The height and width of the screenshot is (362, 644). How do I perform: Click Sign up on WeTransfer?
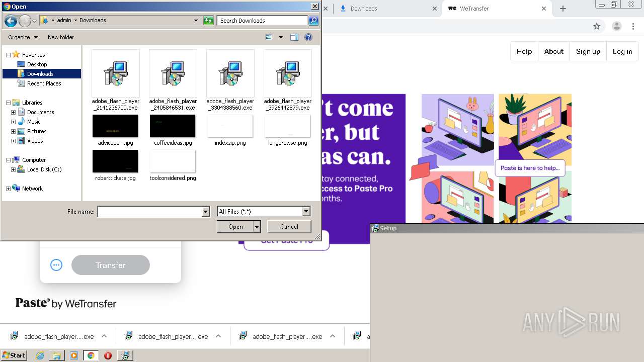[x=588, y=51]
